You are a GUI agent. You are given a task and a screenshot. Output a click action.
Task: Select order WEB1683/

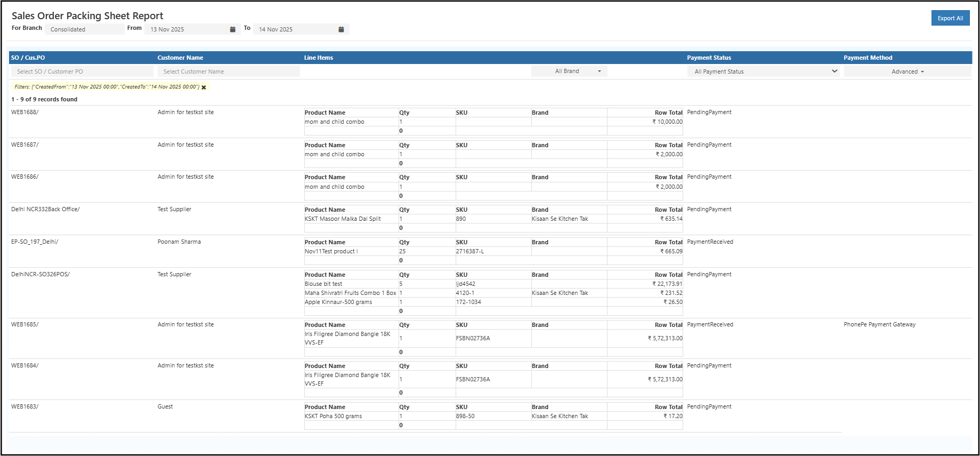click(x=25, y=406)
